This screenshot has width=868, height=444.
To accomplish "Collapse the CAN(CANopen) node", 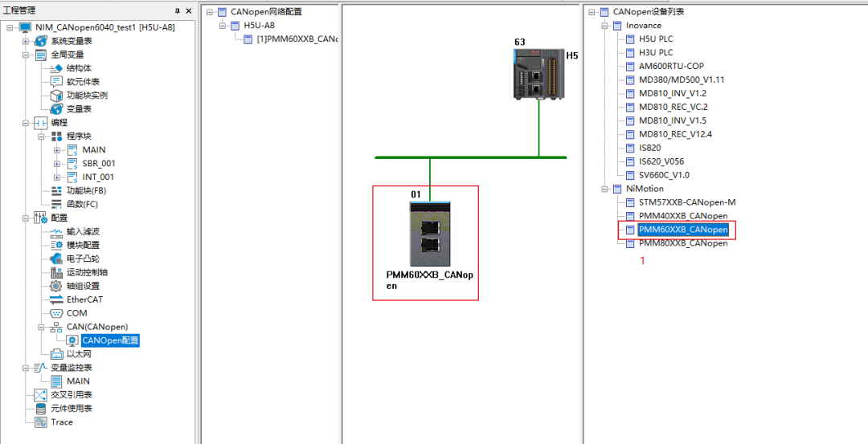I will 42,327.
